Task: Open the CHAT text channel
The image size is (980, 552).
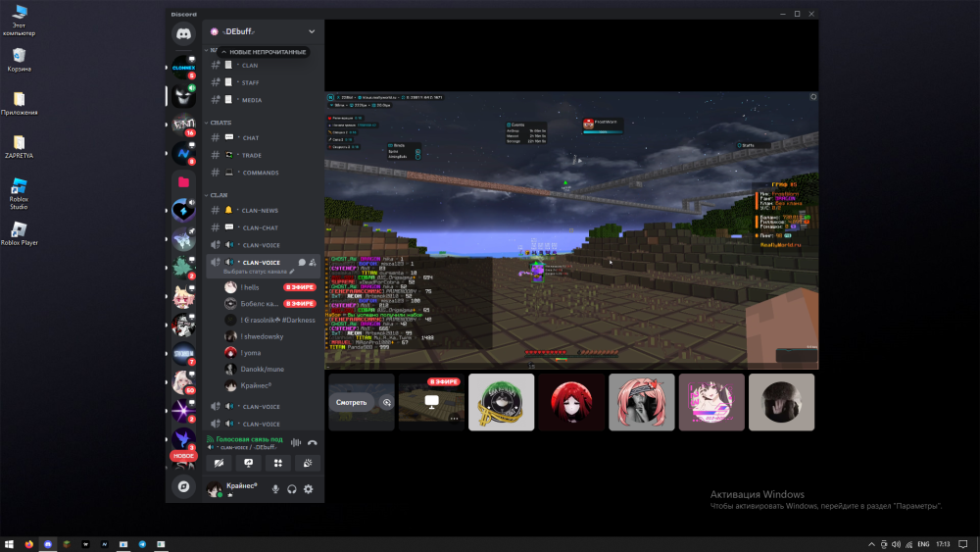Action: [263, 137]
